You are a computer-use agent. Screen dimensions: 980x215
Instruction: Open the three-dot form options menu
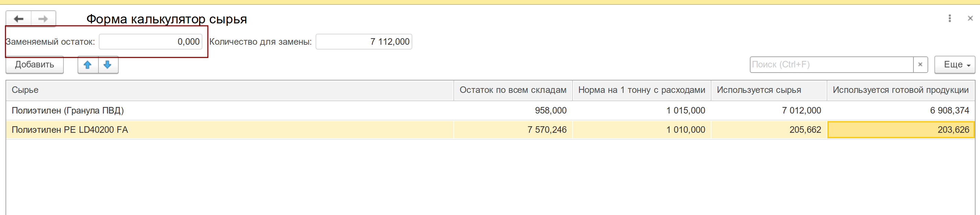click(x=949, y=18)
